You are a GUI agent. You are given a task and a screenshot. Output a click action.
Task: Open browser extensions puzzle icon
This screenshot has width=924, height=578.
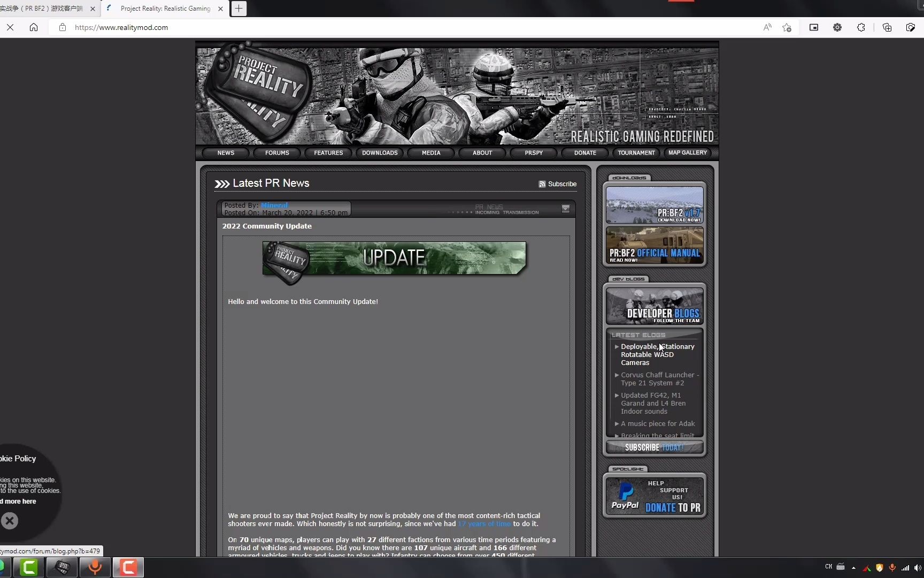pos(861,27)
